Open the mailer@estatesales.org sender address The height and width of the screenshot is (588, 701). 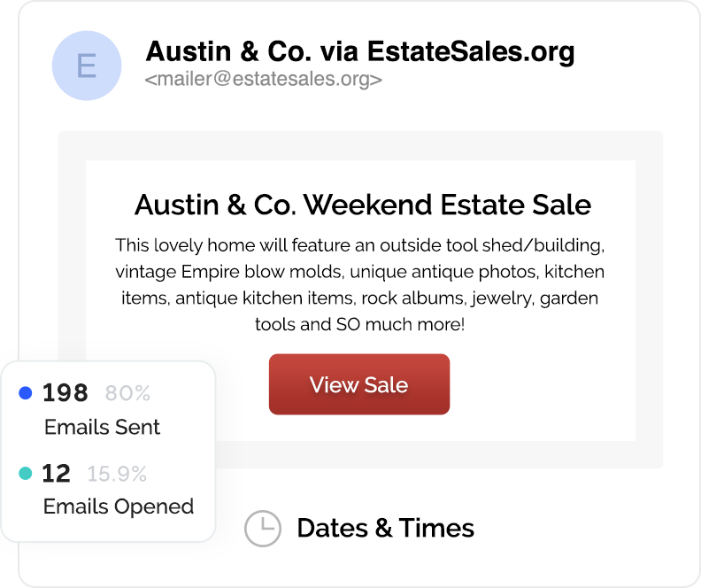tap(264, 79)
